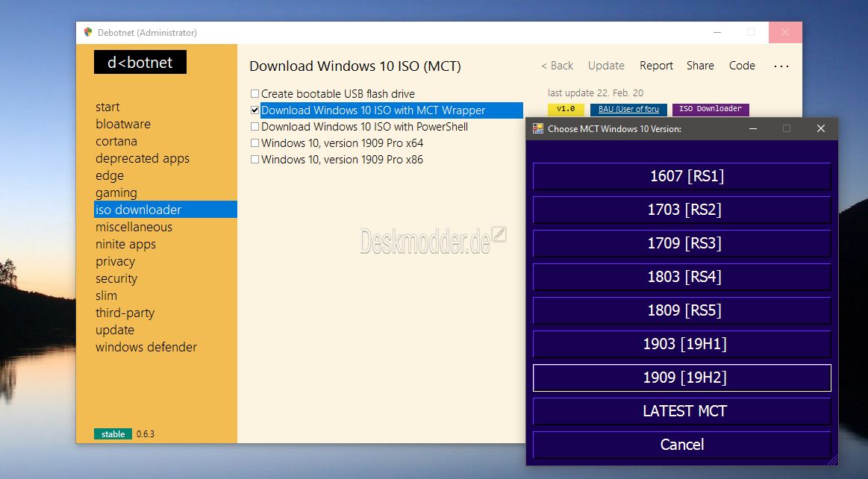
Task: Open the privacy category
Action: [115, 261]
